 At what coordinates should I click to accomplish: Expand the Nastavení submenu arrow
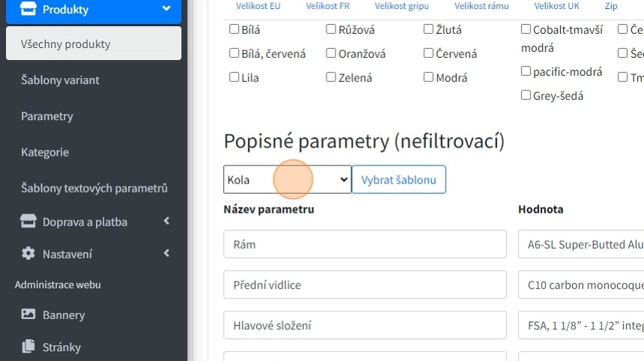coord(166,254)
